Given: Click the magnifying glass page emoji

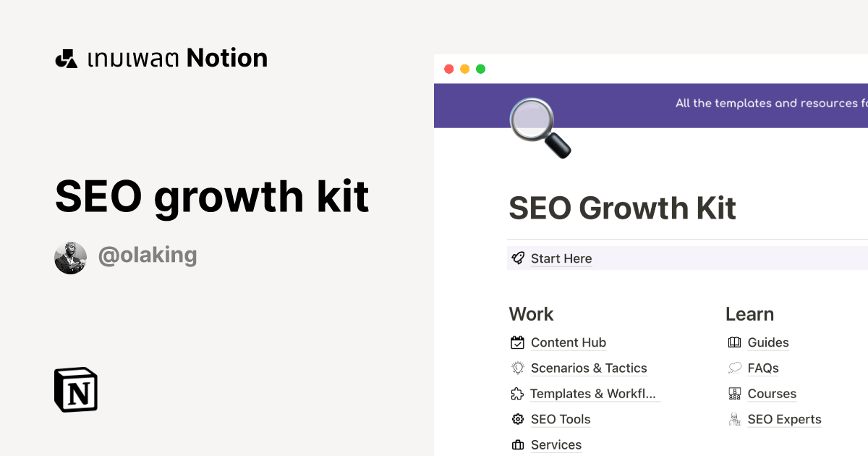Looking at the screenshot, I should pos(541,127).
